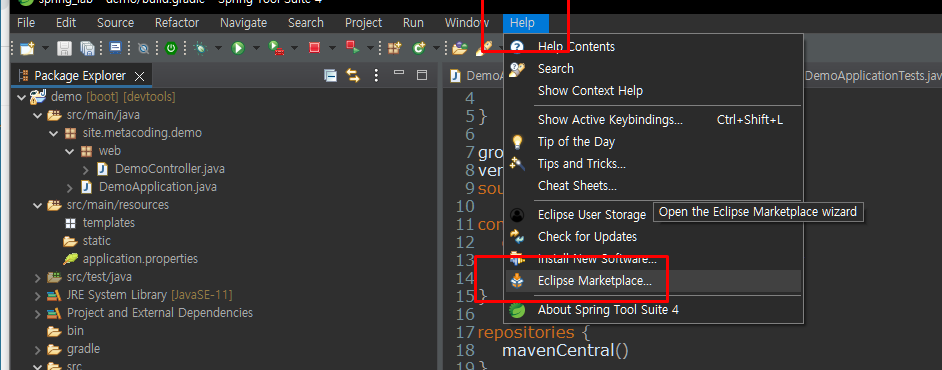This screenshot has width=942, height=370.
Task: Toggle Link with Editor in Package Explorer
Action: [353, 76]
